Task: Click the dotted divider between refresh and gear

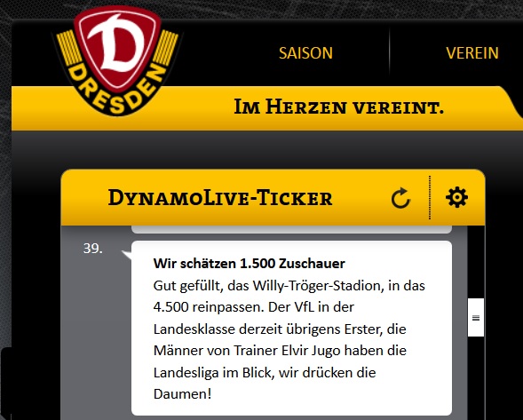Action: [x=430, y=197]
